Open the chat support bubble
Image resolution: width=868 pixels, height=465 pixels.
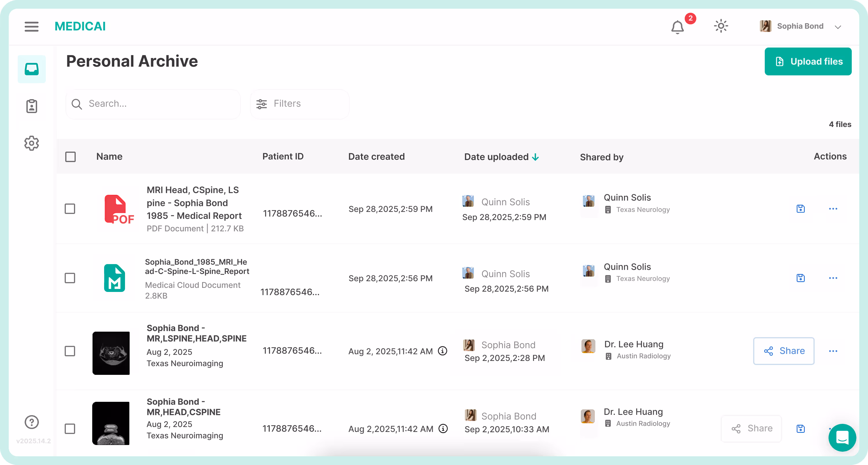(x=842, y=437)
